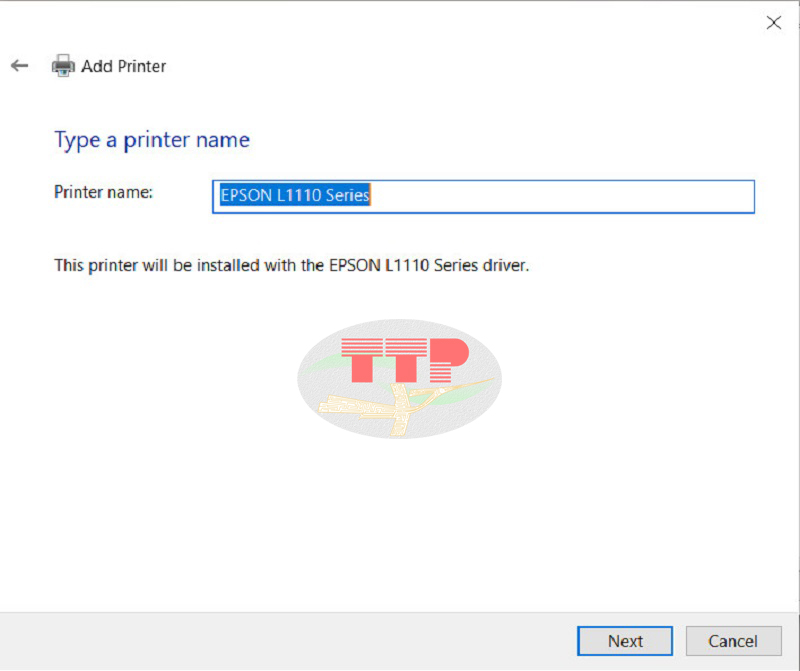Cancel the printer setup
Viewport: 800px width, 671px height.
pyautogui.click(x=733, y=641)
